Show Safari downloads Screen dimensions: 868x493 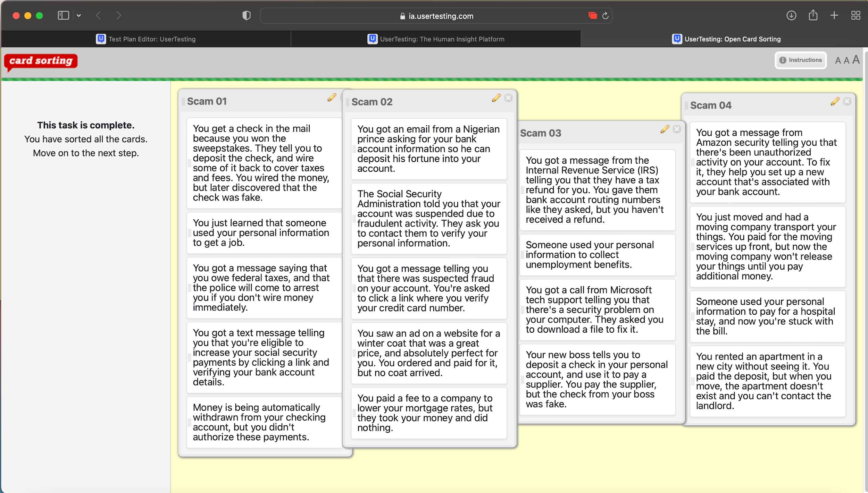791,16
